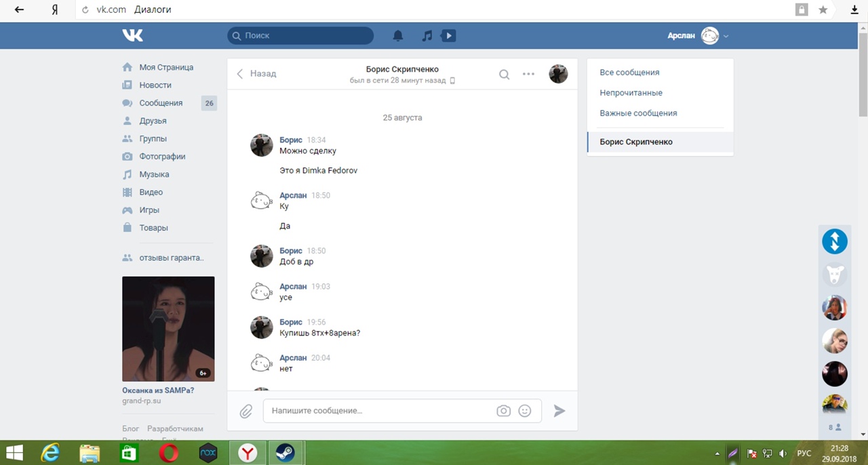Search within the conversation using the magnifier

point(504,75)
